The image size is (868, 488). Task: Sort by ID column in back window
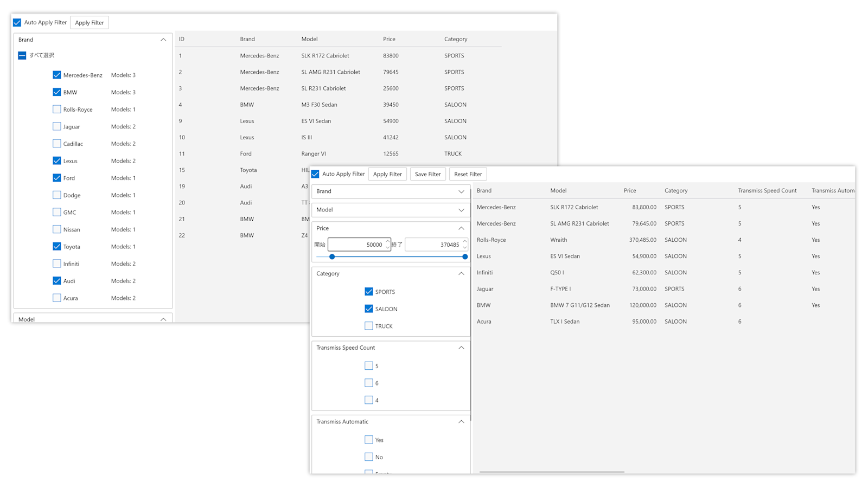(x=182, y=39)
